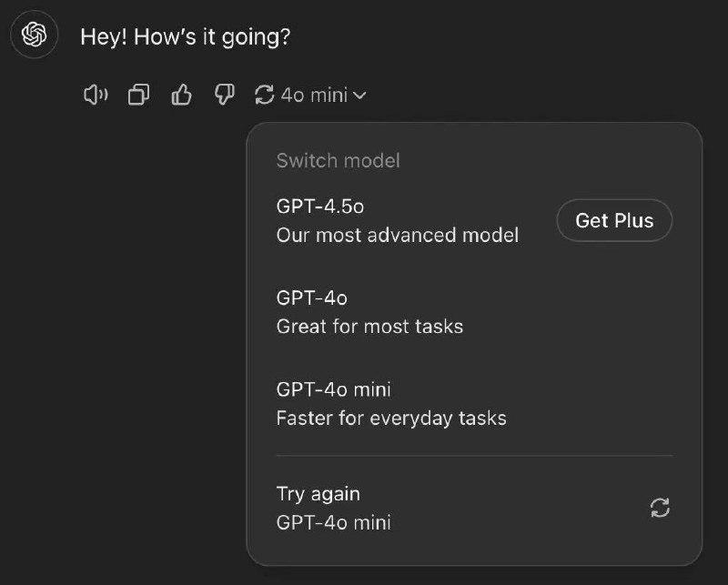
Task: Click the Switch model menu header
Action: [338, 160]
